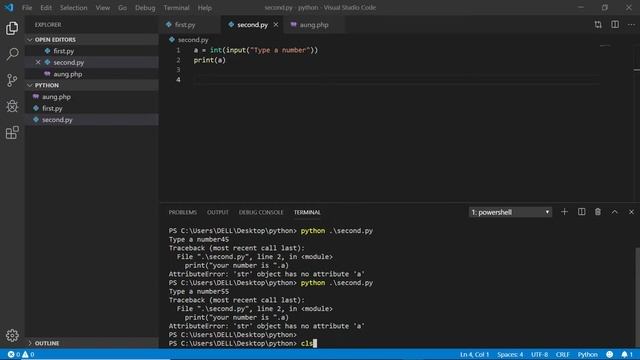
Task: Open the Manage gear icon
Action: 12,335
